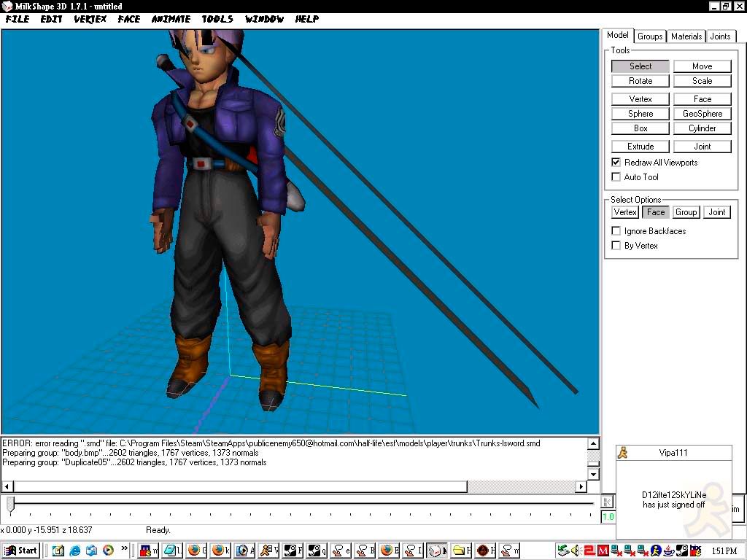747x560 pixels.
Task: Click the 1:51 PM system clock
Action: coord(724,551)
